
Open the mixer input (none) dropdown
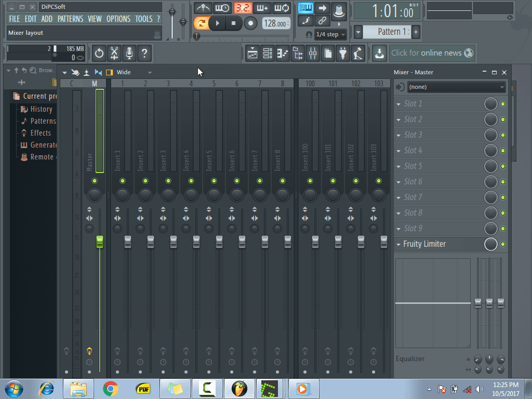pos(456,87)
